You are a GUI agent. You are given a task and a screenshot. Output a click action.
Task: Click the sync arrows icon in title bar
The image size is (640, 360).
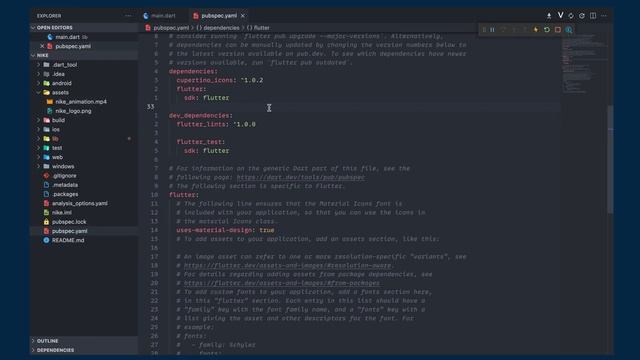[571, 16]
